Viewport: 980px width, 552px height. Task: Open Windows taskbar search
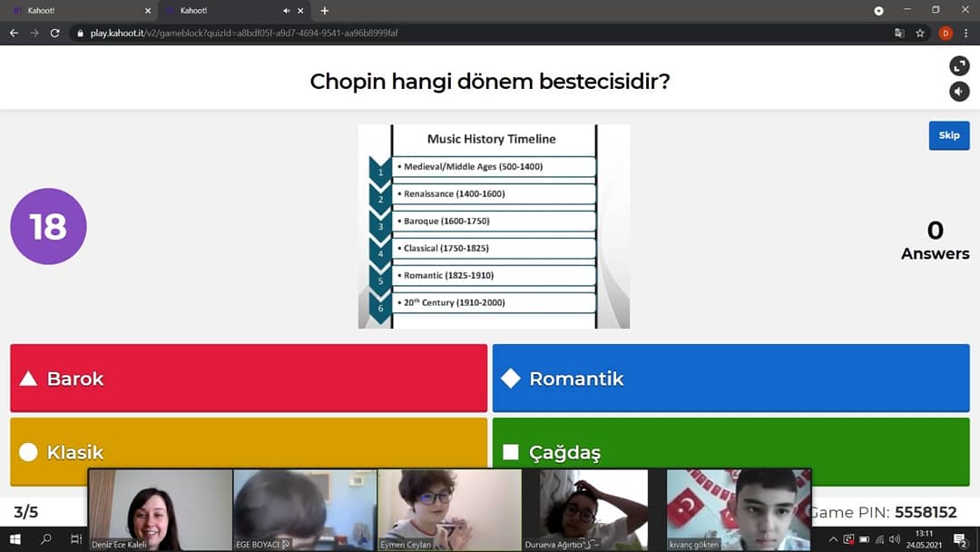(x=45, y=539)
